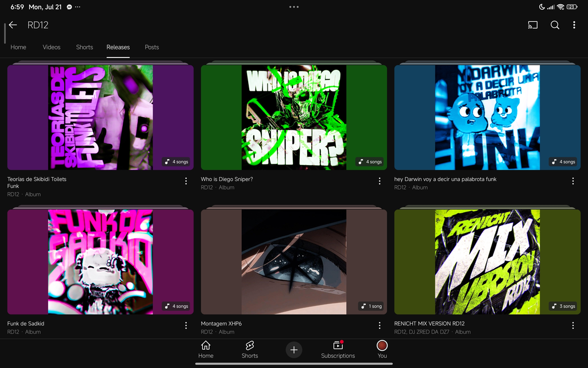Open Shorts from the bottom navigation

click(x=250, y=350)
